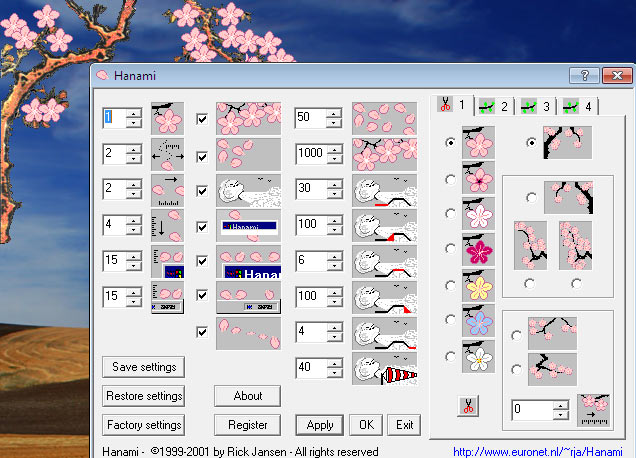Decrease the windsock value 40 spinner
This screenshot has width=636, height=458.
click(x=335, y=373)
